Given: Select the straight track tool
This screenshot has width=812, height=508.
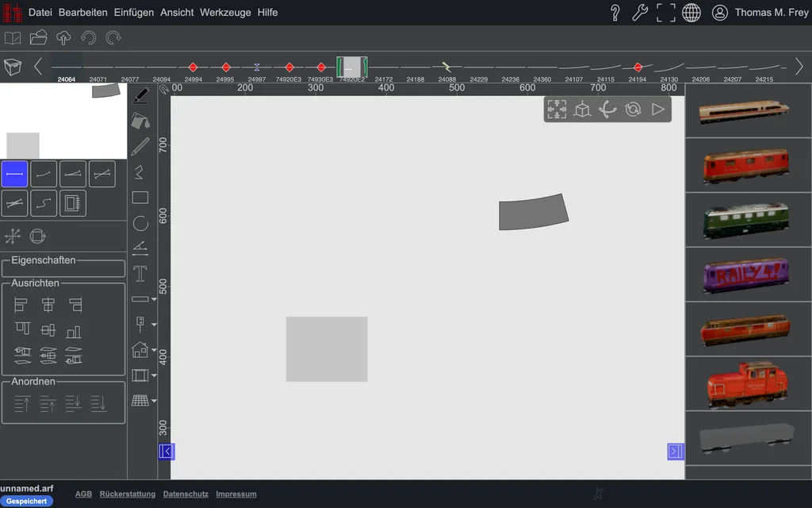Looking at the screenshot, I should coord(14,174).
